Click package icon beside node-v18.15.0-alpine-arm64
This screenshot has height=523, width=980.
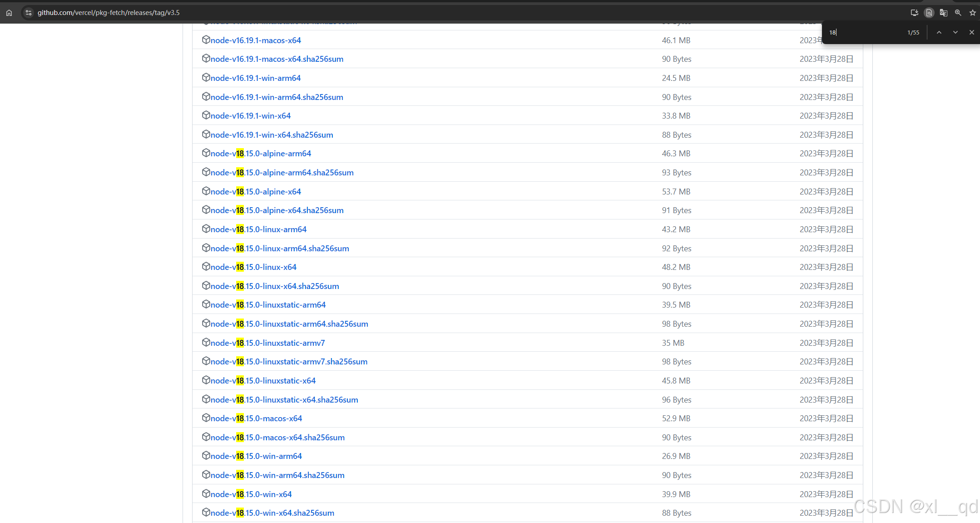(206, 153)
